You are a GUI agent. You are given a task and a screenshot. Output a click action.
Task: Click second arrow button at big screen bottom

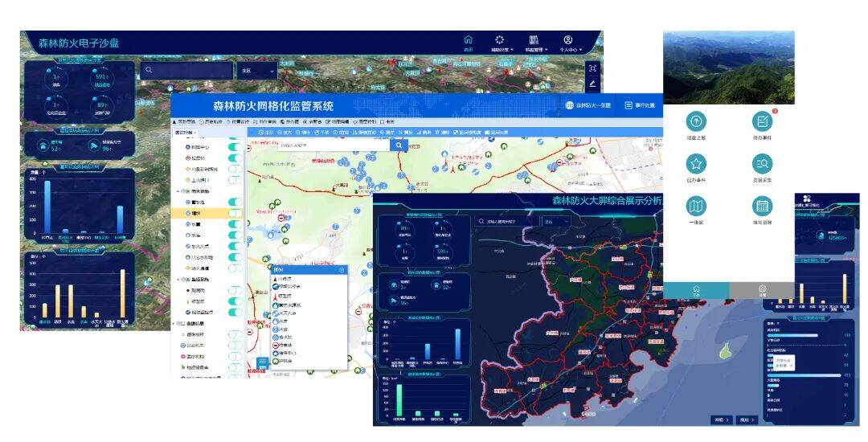click(747, 419)
